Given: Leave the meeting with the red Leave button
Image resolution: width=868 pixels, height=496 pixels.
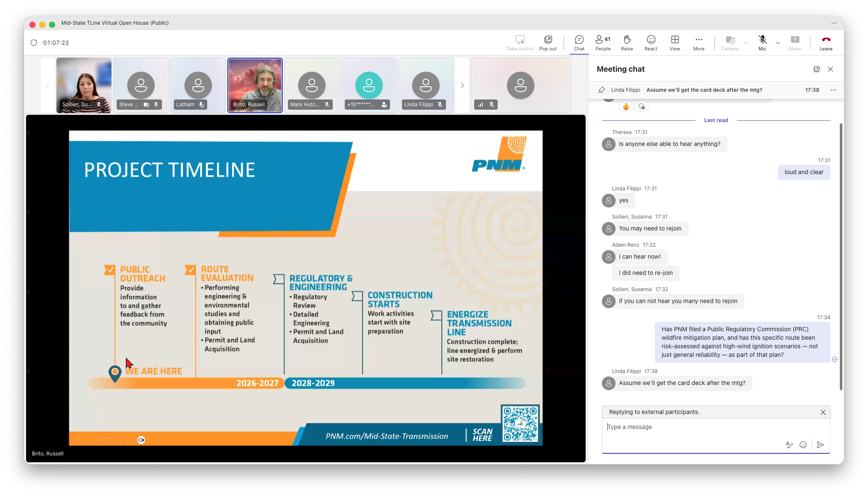Looking at the screenshot, I should tap(826, 43).
